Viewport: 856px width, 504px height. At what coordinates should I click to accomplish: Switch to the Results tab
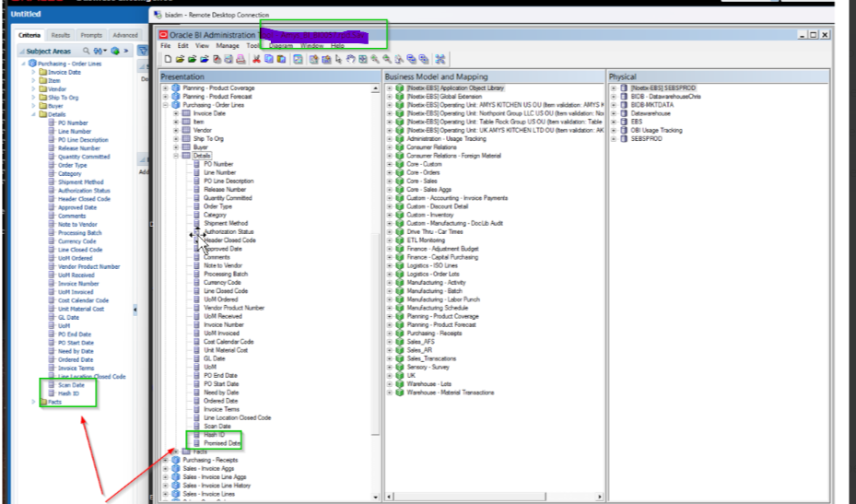click(x=61, y=35)
